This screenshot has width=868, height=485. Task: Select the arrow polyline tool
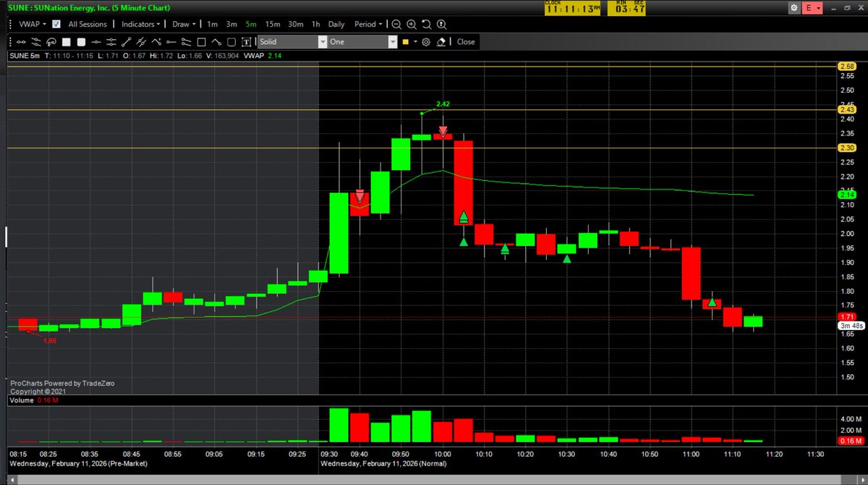pyautogui.click(x=156, y=42)
